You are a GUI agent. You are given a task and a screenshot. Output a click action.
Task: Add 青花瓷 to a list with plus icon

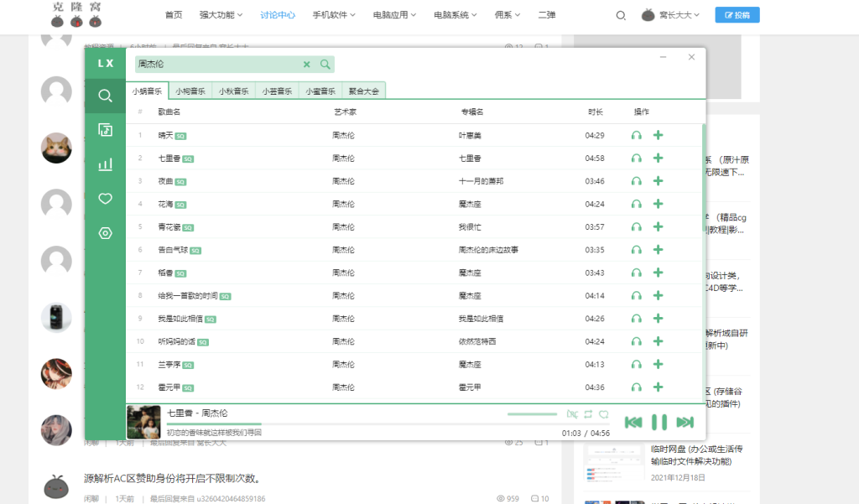pyautogui.click(x=658, y=226)
